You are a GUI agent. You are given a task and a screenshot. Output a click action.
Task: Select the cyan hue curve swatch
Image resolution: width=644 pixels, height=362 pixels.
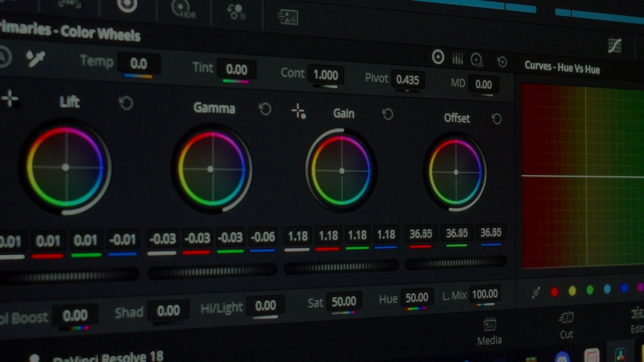(x=607, y=288)
